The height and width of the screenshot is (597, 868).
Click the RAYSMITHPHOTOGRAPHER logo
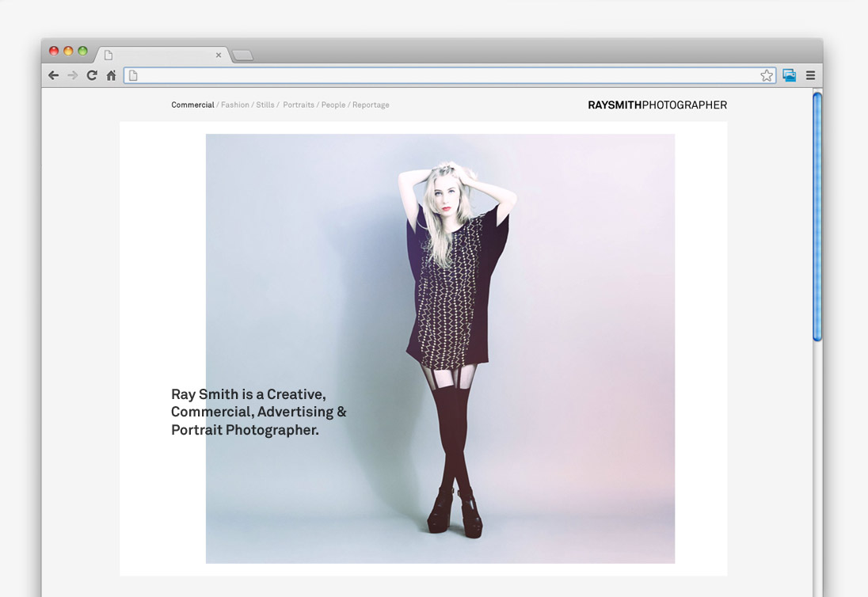pyautogui.click(x=657, y=105)
